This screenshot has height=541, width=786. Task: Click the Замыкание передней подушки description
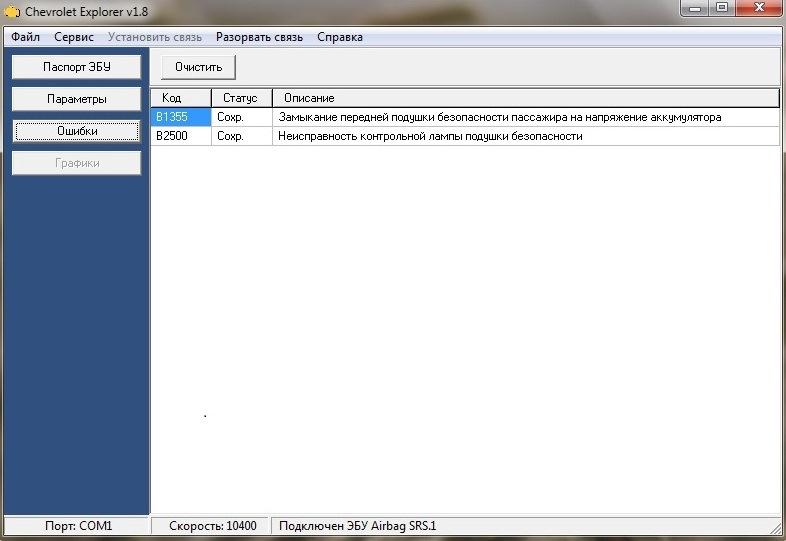point(526,117)
